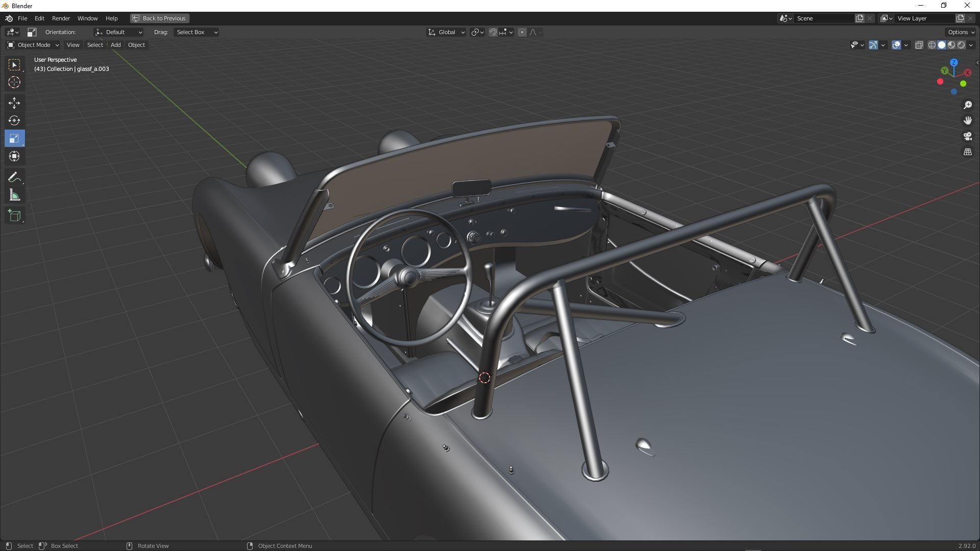Select the Annotate pencil tool
This screenshot has height=551, width=980.
[14, 178]
